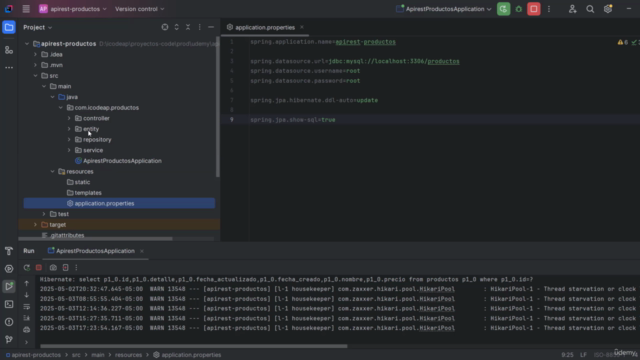The image size is (640, 360).
Task: Collapse the resources folder
Action: coord(52,171)
